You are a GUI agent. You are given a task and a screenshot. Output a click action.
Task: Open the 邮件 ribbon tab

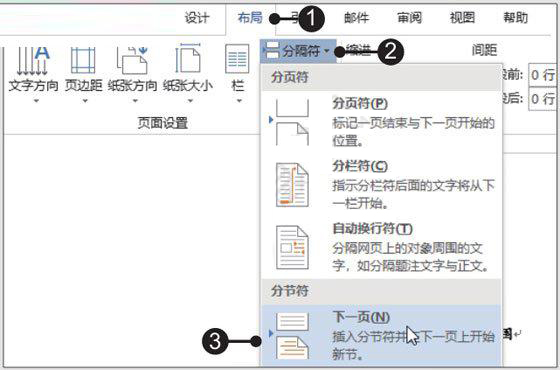[356, 18]
